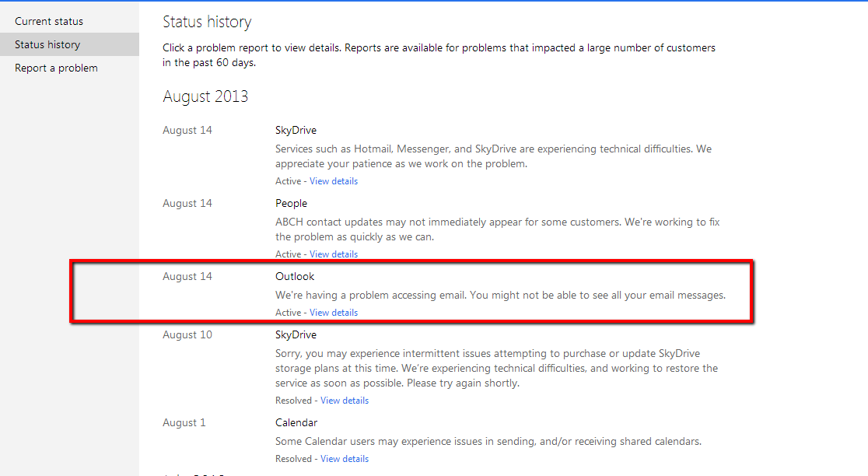Screen dimensions: 868x476
Task: Click the August 2013 month heading
Action: [205, 96]
